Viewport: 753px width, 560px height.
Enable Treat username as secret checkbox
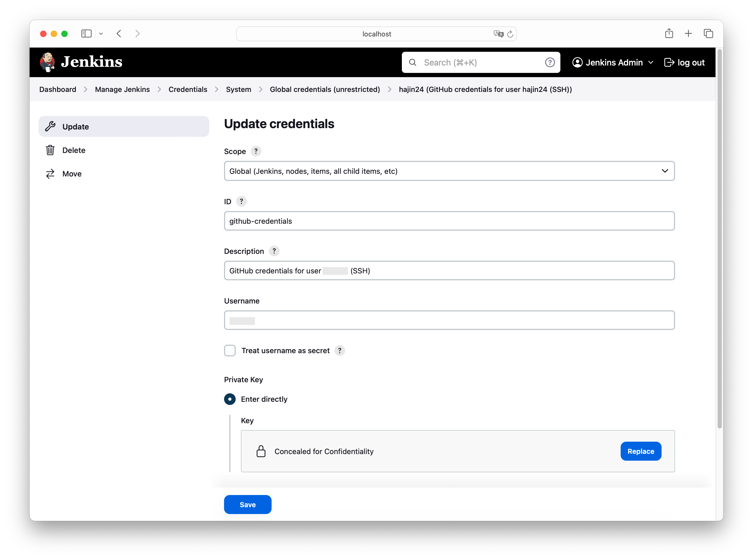pos(230,351)
